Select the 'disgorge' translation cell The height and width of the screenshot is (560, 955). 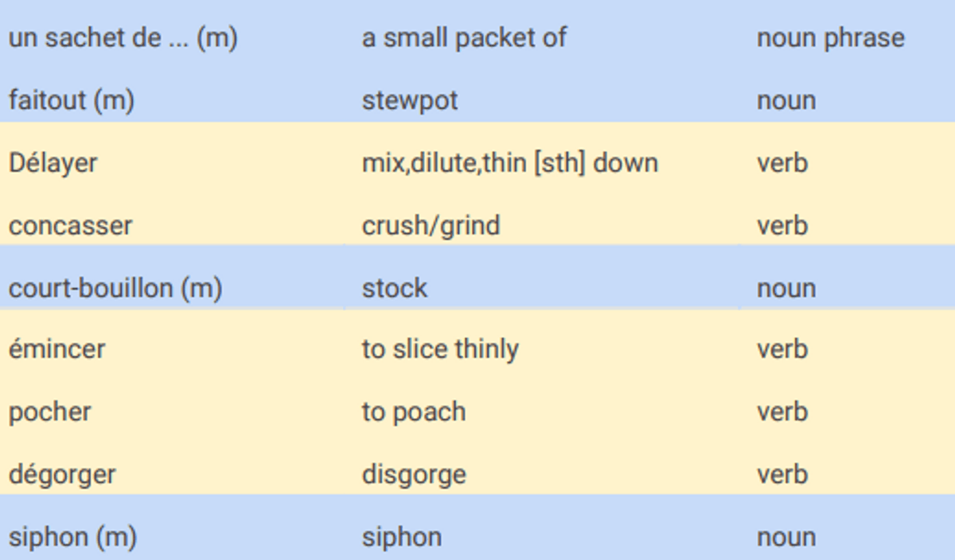click(542, 474)
